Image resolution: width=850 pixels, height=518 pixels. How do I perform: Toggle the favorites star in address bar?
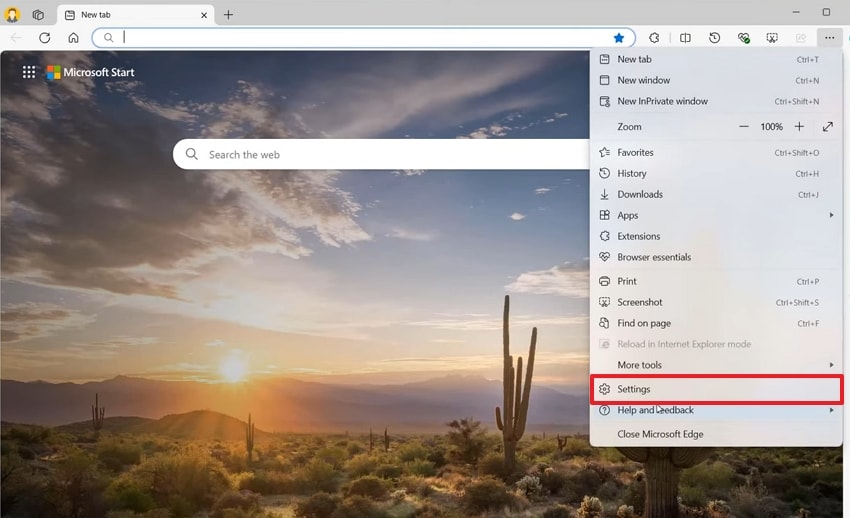(x=619, y=37)
